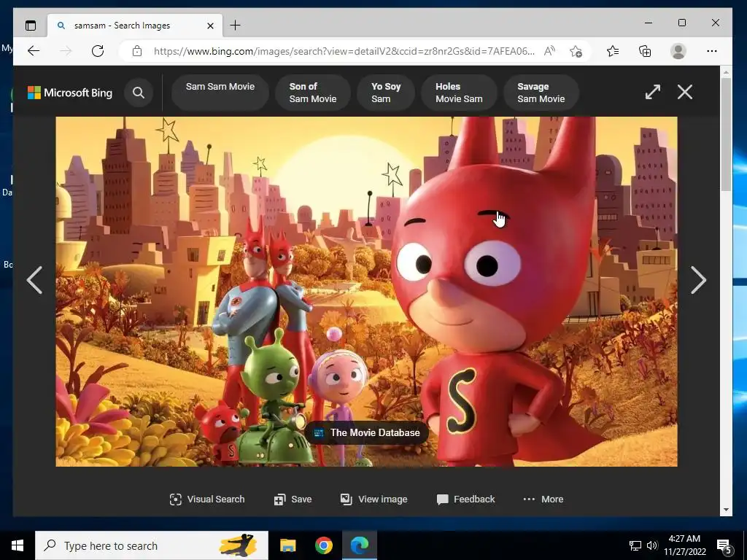The height and width of the screenshot is (560, 747).
Task: Close the image detail viewer
Action: click(684, 92)
